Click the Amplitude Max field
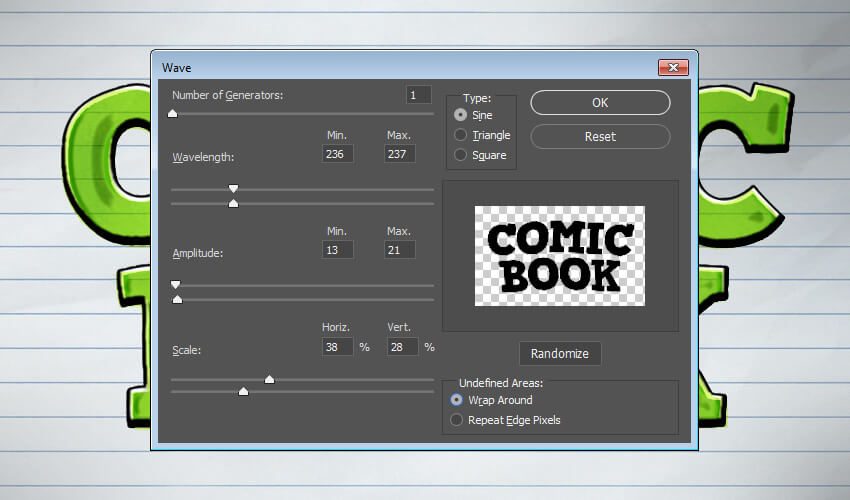This screenshot has height=500, width=850. pyautogui.click(x=400, y=250)
